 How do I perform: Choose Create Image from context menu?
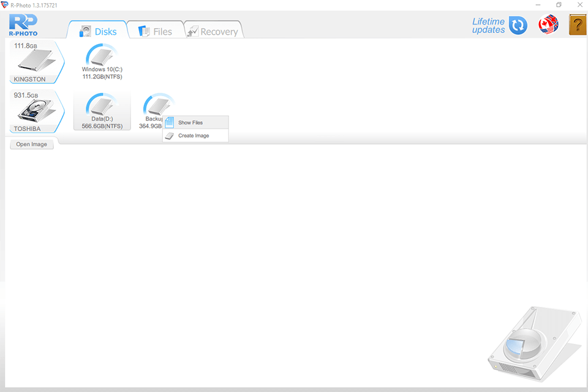pyautogui.click(x=195, y=135)
